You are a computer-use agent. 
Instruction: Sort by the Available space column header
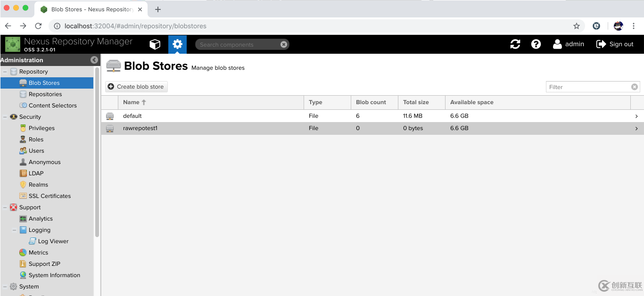(538, 102)
